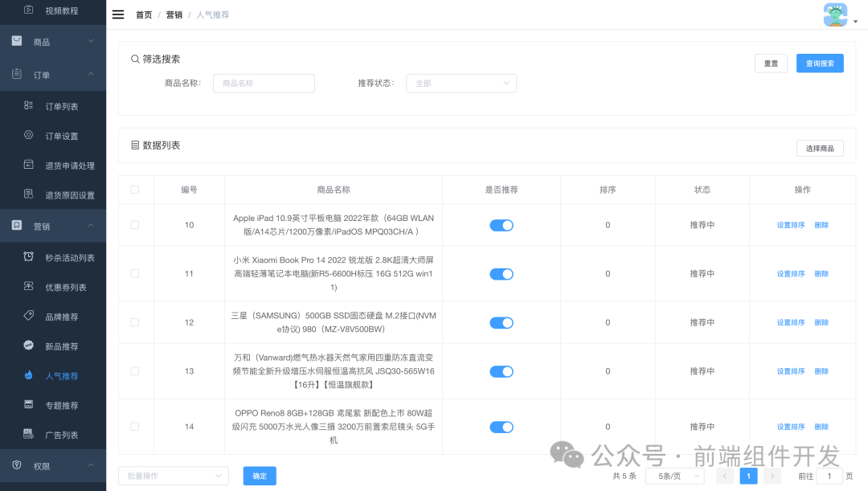Open the 批量操作 dropdown
Screen dimensions: 868x491
(173, 476)
